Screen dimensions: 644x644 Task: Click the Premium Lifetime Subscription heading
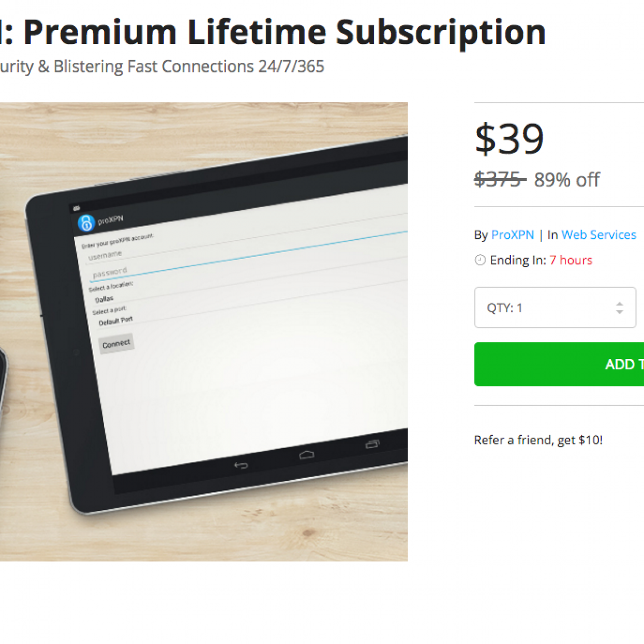(284, 32)
